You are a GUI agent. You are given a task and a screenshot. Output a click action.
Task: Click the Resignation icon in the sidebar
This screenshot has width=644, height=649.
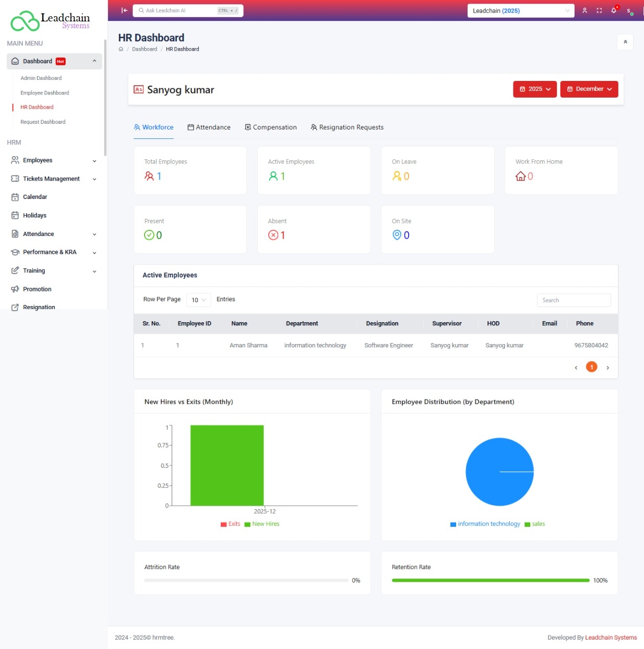click(x=16, y=307)
